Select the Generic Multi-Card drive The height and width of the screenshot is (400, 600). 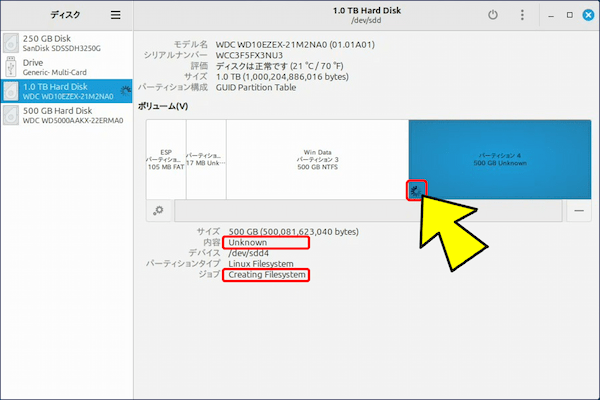(65, 67)
